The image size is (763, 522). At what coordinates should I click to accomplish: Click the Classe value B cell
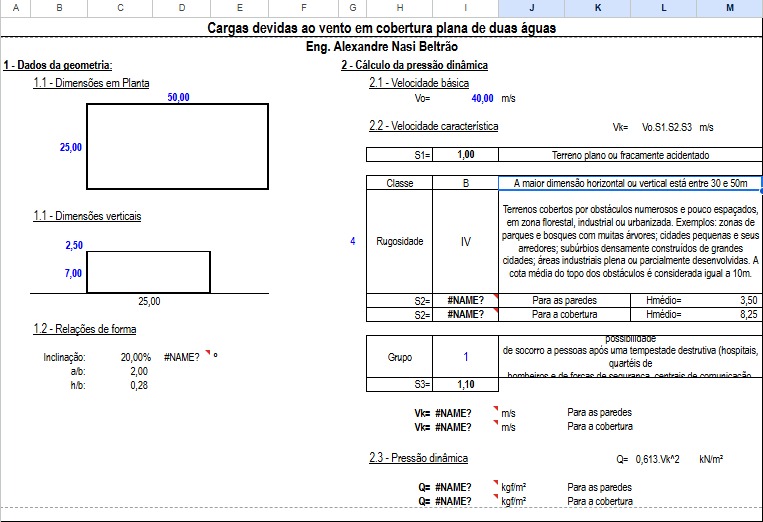(x=466, y=183)
